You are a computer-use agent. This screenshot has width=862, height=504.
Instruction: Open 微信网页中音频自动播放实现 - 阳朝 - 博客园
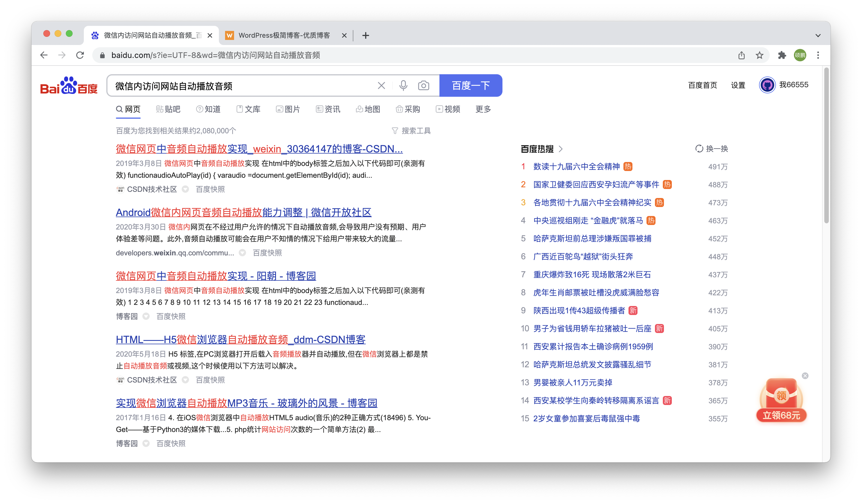[216, 276]
